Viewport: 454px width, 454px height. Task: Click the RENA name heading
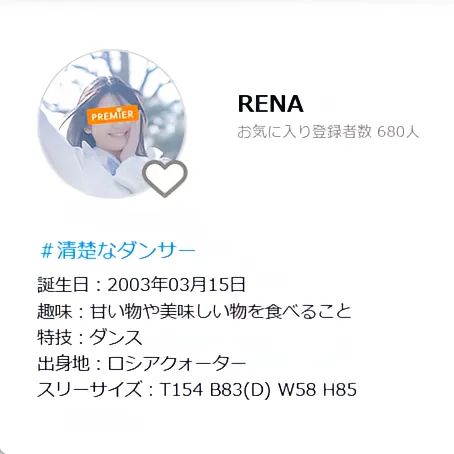pyautogui.click(x=270, y=104)
